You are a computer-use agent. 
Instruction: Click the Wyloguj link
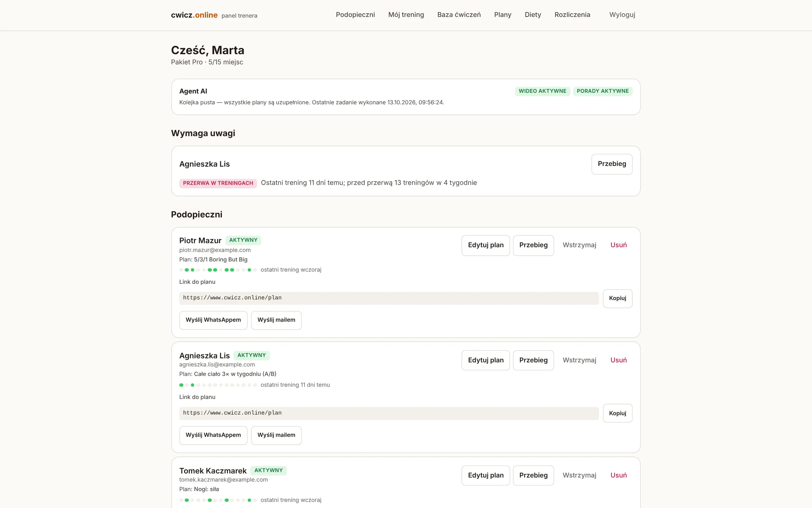622,15
